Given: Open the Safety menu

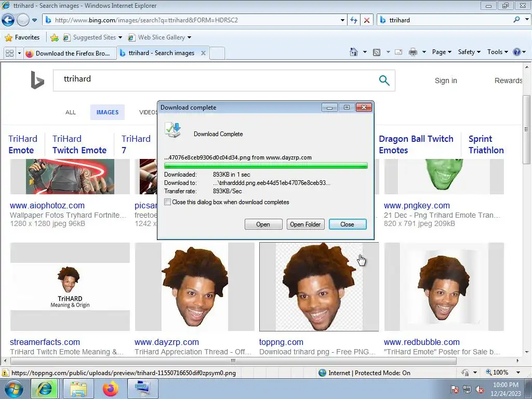Looking at the screenshot, I should (x=469, y=52).
